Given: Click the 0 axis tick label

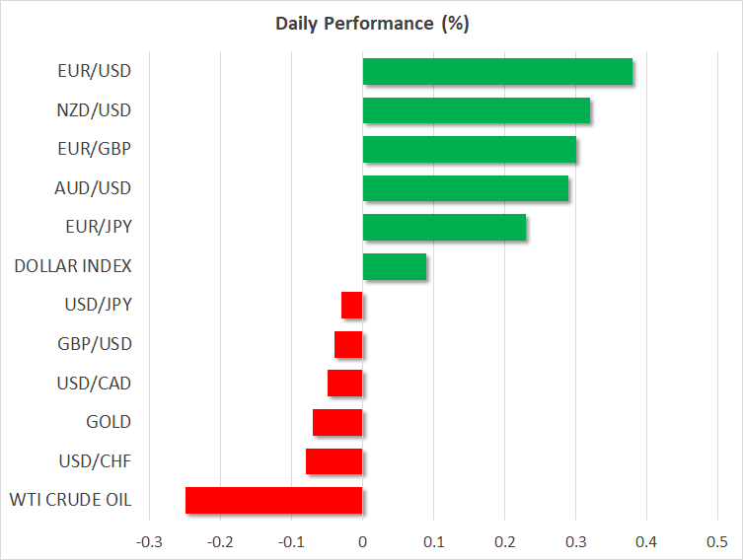Looking at the screenshot, I should pos(362,542).
